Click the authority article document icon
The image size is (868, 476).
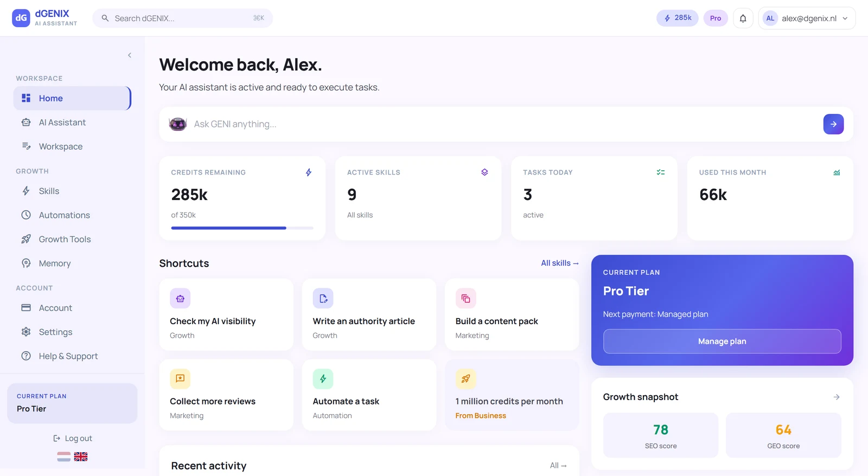click(323, 299)
